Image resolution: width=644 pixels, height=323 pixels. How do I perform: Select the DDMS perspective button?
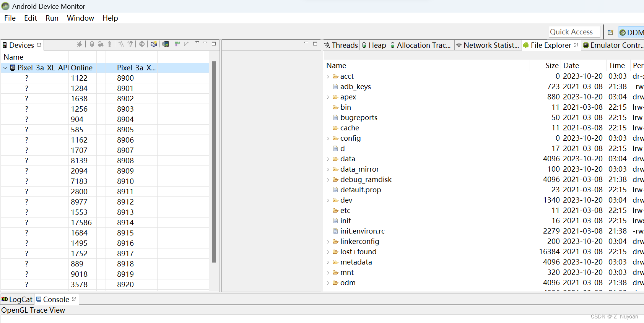pyautogui.click(x=631, y=32)
